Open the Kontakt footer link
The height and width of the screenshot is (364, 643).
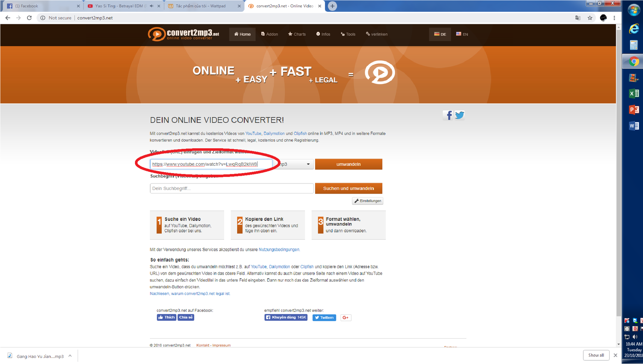click(203, 345)
